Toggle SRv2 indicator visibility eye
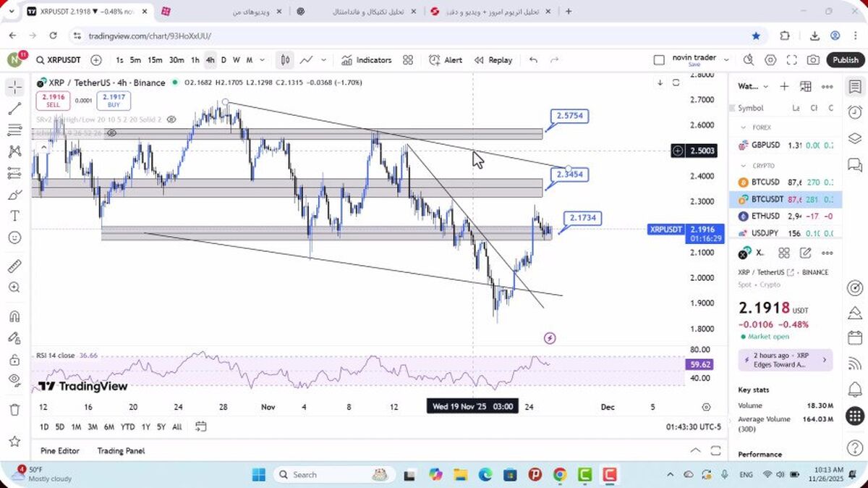The image size is (868, 488). point(171,119)
